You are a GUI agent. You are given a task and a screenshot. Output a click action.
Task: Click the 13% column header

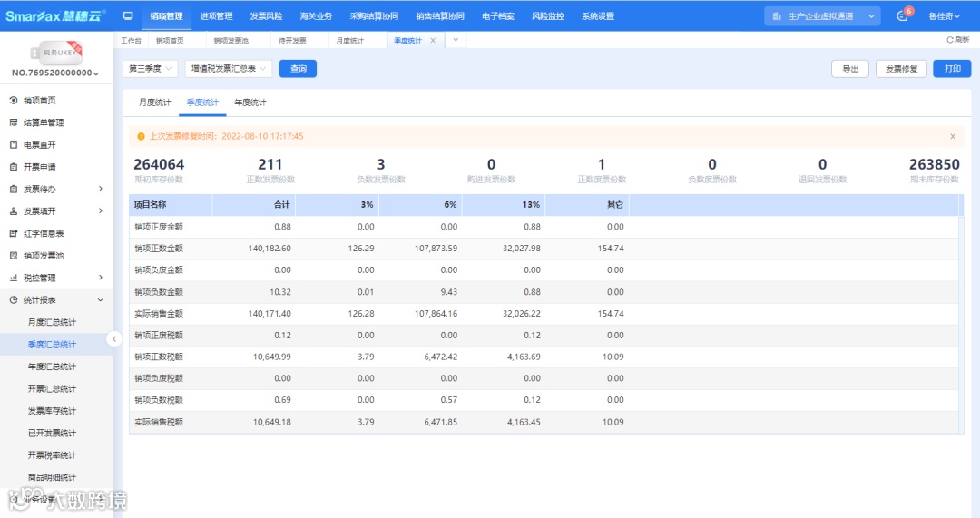(504, 205)
